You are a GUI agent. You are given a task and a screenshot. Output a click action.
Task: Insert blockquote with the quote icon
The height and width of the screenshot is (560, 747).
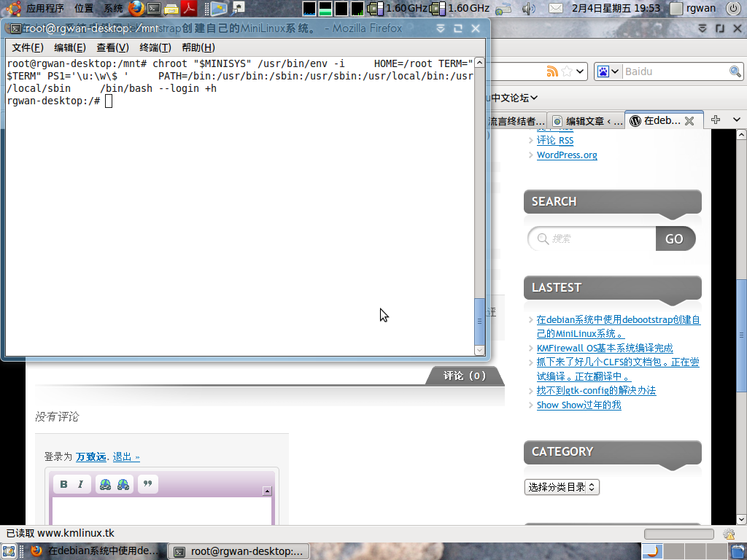pyautogui.click(x=147, y=484)
